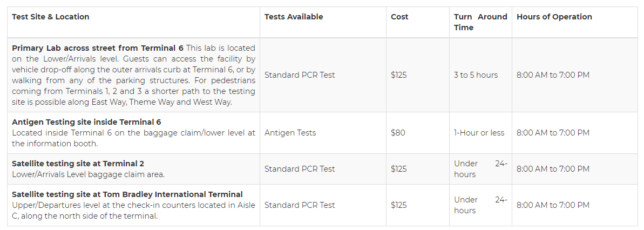644x230 pixels.
Task: Click the Primary Lab 'Standard PCR Test' cell
Action: coord(300,75)
